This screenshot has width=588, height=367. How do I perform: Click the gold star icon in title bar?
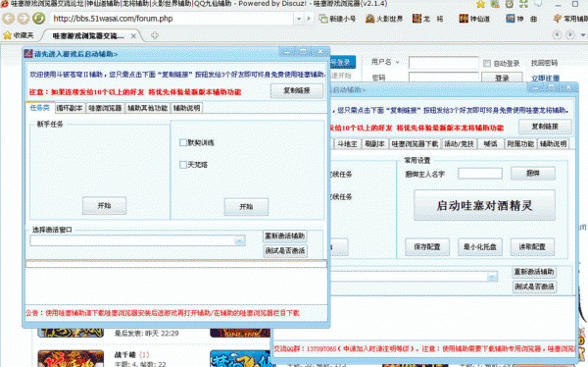coord(480,4)
